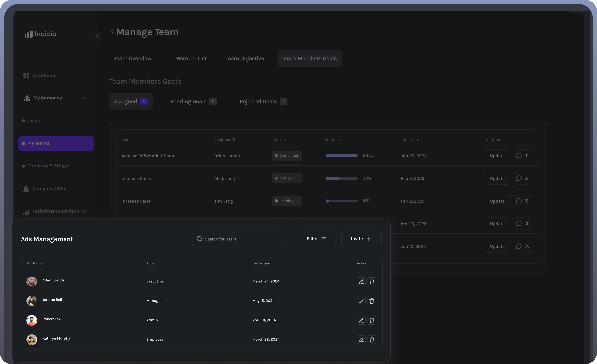Click Invite to add a new user

[361, 239]
